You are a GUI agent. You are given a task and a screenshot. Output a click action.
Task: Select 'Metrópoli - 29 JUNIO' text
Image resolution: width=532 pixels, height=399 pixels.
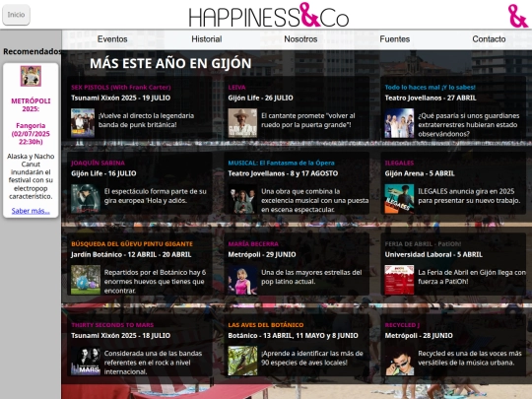point(262,254)
